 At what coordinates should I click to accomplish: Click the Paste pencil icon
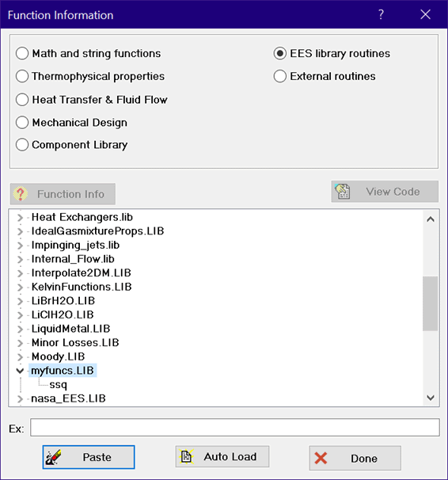tap(53, 457)
